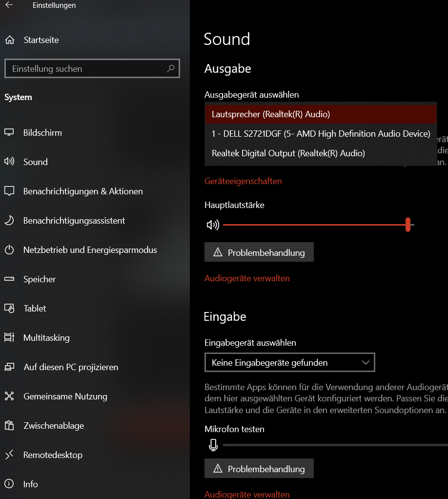Expand the Eingabegerät auswählen dropdown

click(289, 363)
